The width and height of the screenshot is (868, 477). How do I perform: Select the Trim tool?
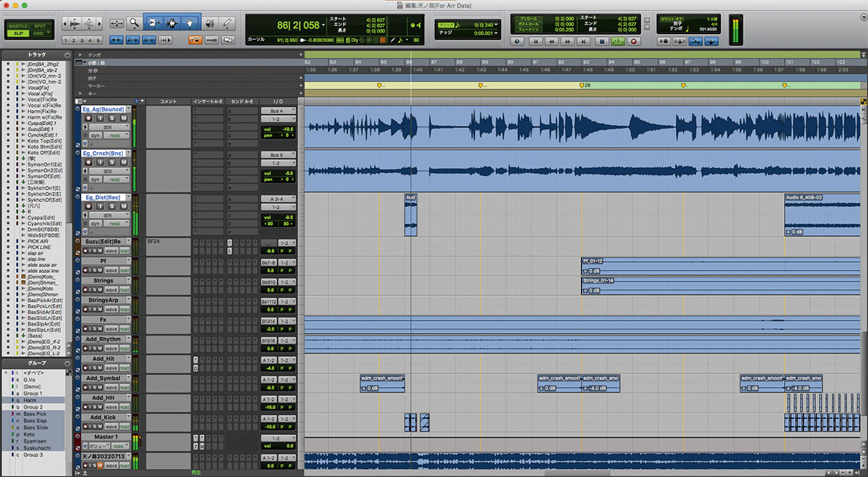click(x=154, y=23)
